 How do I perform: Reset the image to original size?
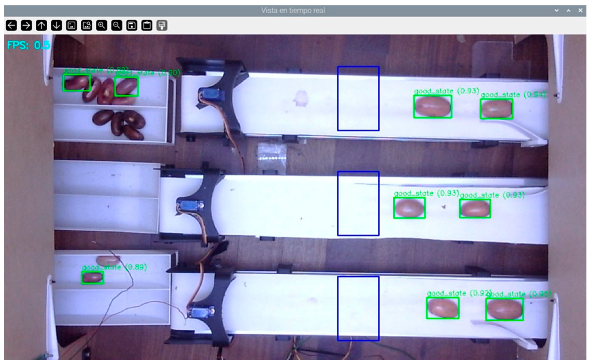(x=71, y=25)
